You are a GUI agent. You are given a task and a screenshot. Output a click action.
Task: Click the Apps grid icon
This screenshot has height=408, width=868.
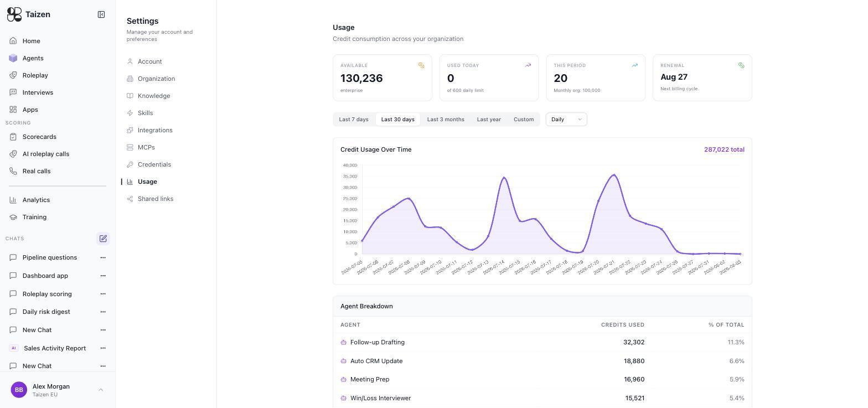click(13, 110)
